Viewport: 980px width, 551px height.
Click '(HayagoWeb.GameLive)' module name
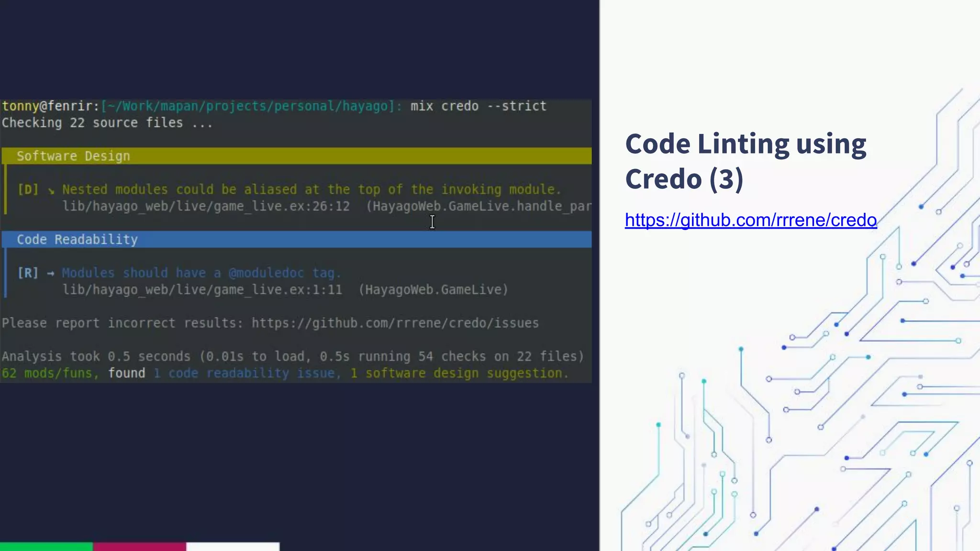(x=433, y=290)
